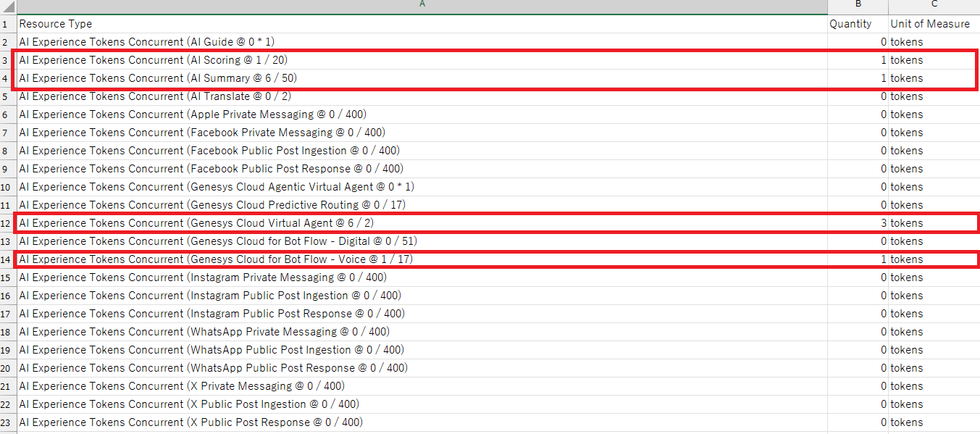
Task: Select the Genesys Cloud Virtual Agent @ 6 / 2 cell
Action: tap(196, 223)
